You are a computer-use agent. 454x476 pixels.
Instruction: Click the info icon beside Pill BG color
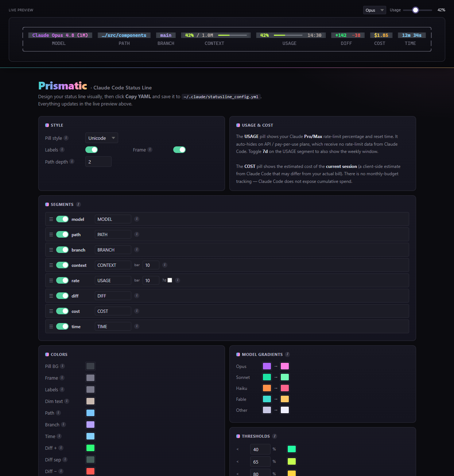(x=62, y=366)
